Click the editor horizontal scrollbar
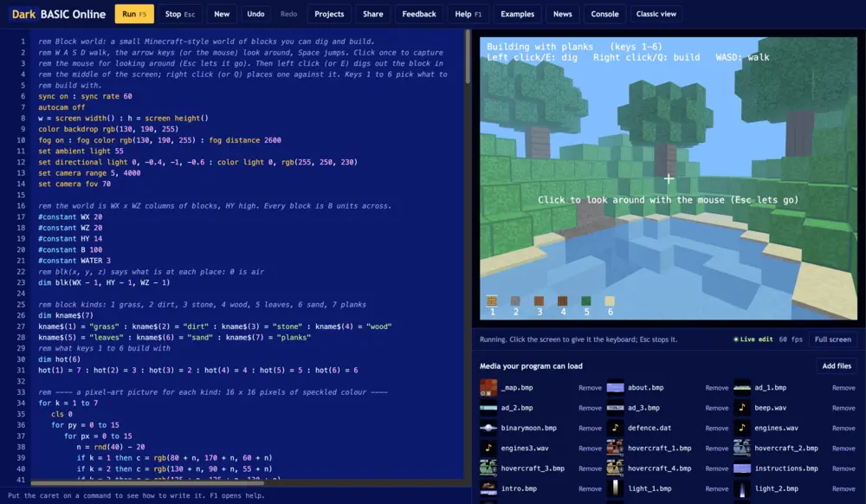The width and height of the screenshot is (866, 504). pyautogui.click(x=147, y=483)
